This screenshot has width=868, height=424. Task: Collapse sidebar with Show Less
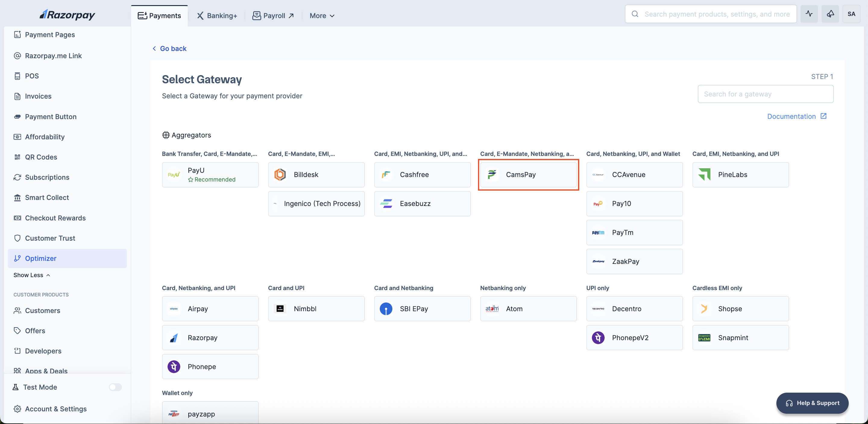pos(32,275)
